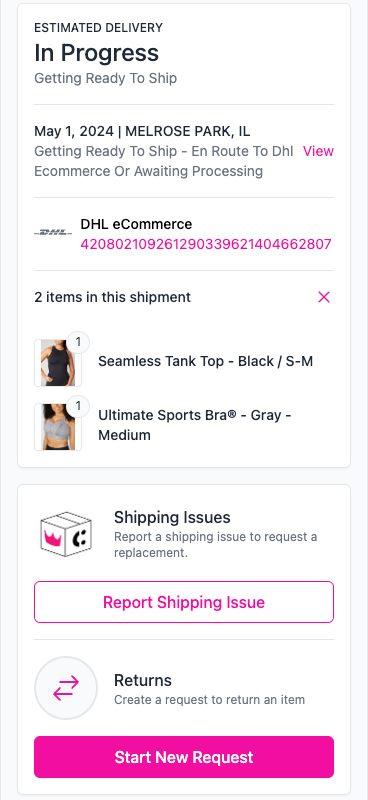Click the In Progress delivery status heading
Image resolution: width=368 pixels, height=800 pixels.
(96, 53)
